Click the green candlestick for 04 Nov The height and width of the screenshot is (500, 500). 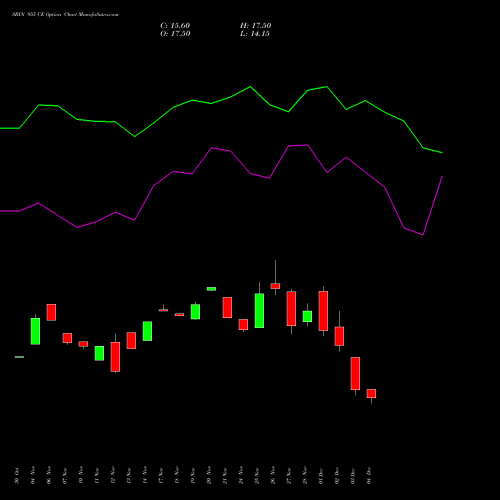(35, 331)
